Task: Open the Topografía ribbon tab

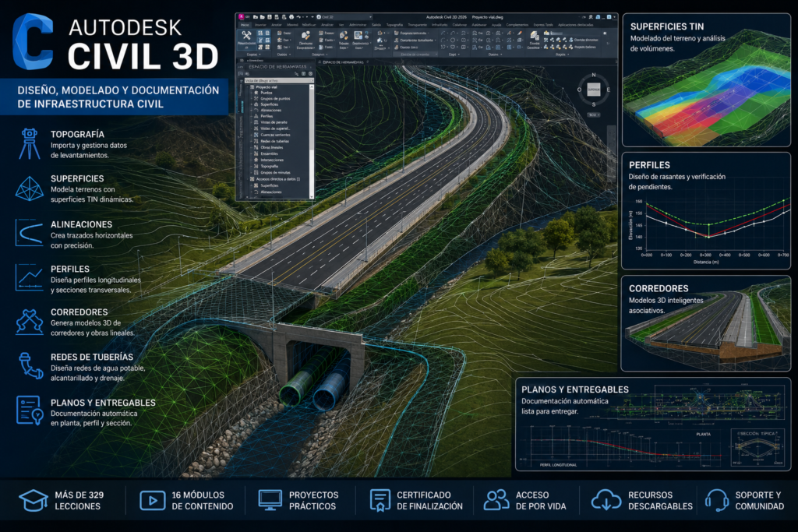Action: coord(394,25)
